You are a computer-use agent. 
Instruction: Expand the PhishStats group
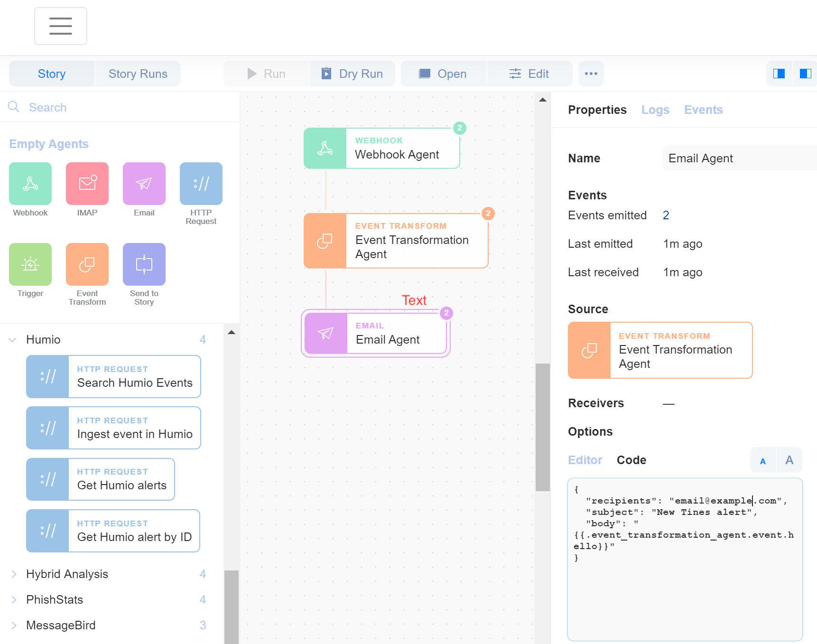(14, 600)
